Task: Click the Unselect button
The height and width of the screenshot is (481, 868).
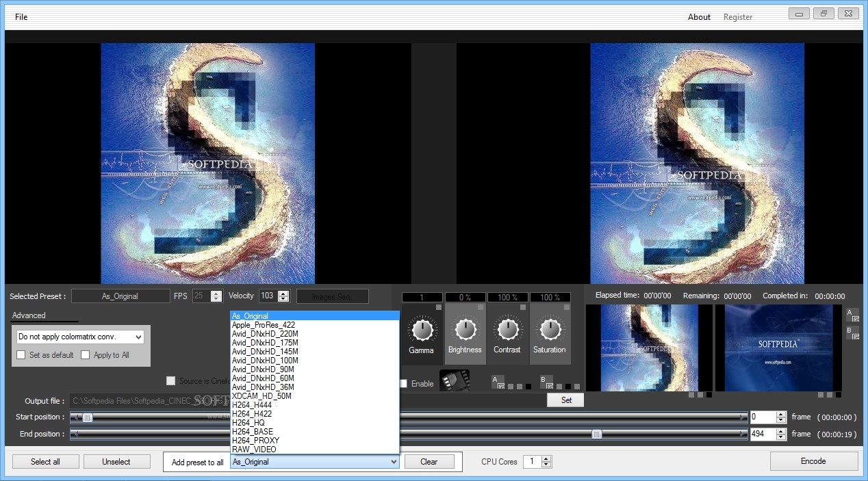Action: pyautogui.click(x=116, y=462)
